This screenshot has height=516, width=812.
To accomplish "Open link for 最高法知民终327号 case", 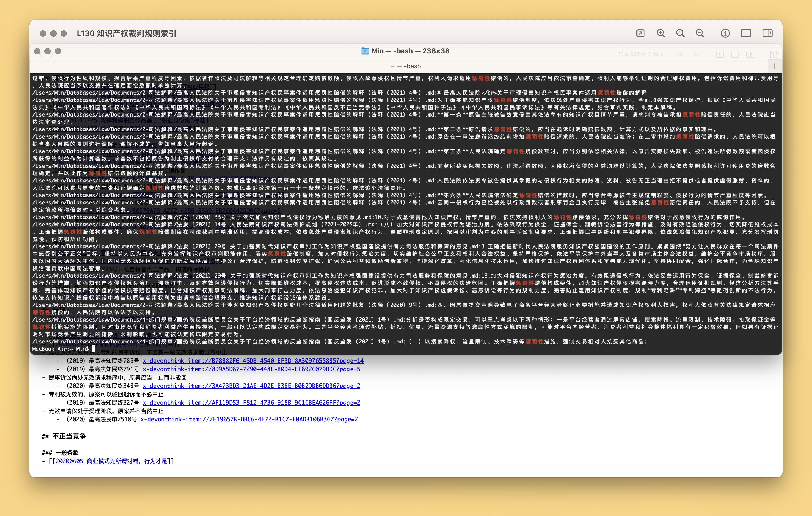I will click(251, 402).
